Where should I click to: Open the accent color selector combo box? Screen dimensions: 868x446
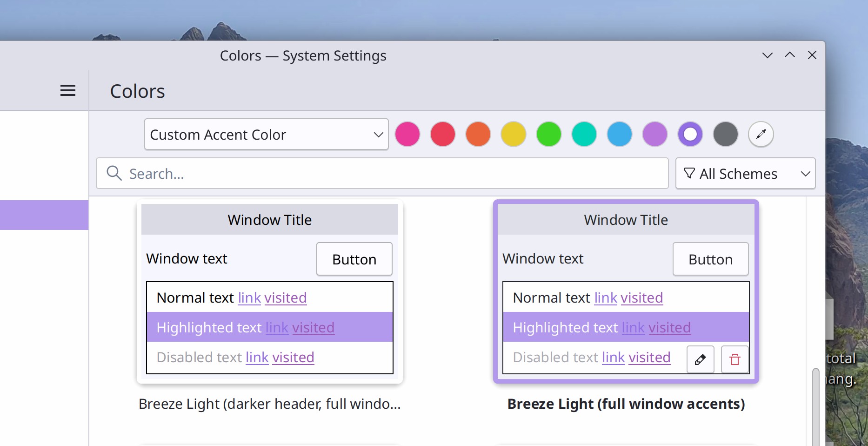[x=266, y=134]
